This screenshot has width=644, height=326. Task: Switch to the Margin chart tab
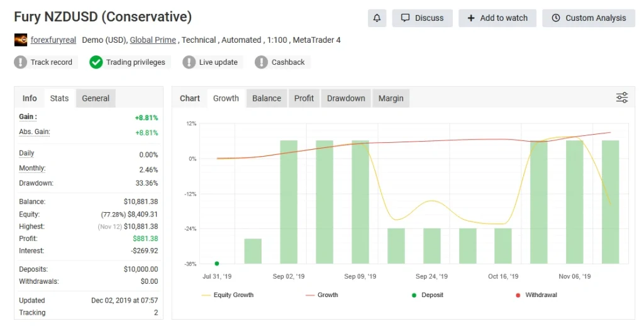391,98
